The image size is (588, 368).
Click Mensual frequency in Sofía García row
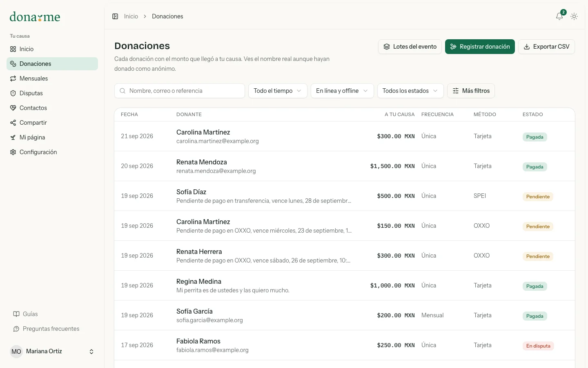click(x=432, y=315)
